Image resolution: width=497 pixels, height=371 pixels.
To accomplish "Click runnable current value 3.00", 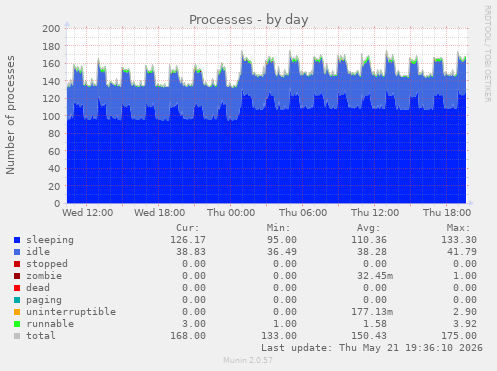I will 194,324.
